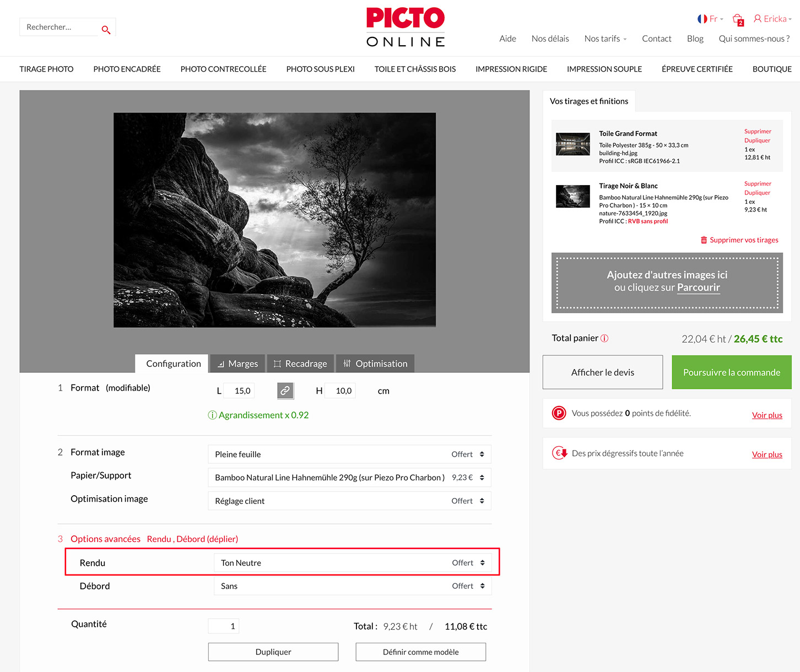Switch to the Recadrage tab
The width and height of the screenshot is (800, 672).
[x=300, y=364]
